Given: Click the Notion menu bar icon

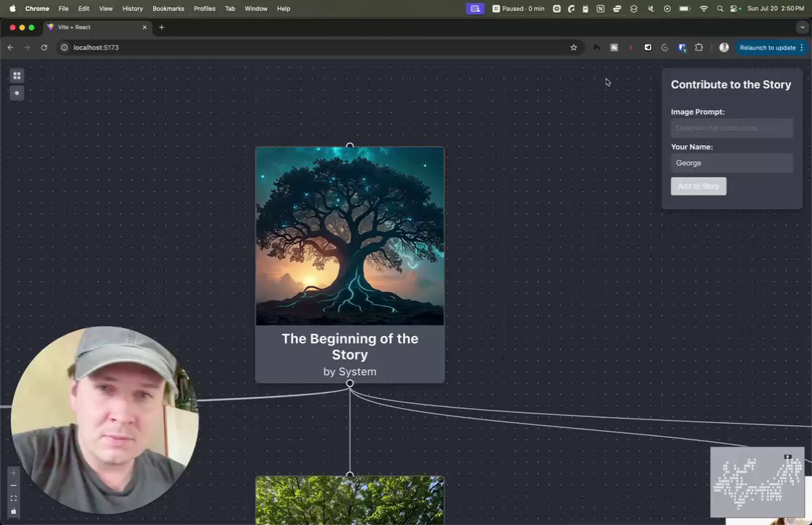Looking at the screenshot, I should pos(600,8).
